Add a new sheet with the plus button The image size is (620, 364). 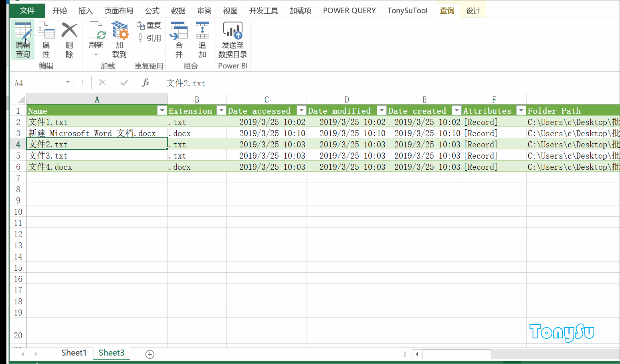(x=149, y=354)
